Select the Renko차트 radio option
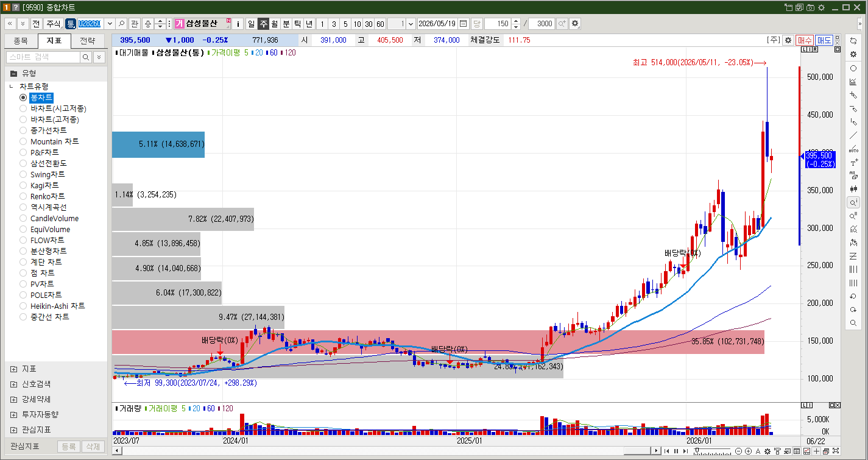Viewport: 868px width, 460px height. coord(23,196)
